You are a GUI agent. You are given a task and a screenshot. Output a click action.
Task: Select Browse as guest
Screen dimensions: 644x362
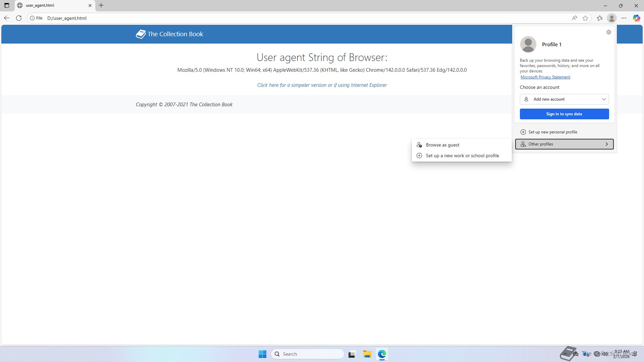pyautogui.click(x=442, y=145)
